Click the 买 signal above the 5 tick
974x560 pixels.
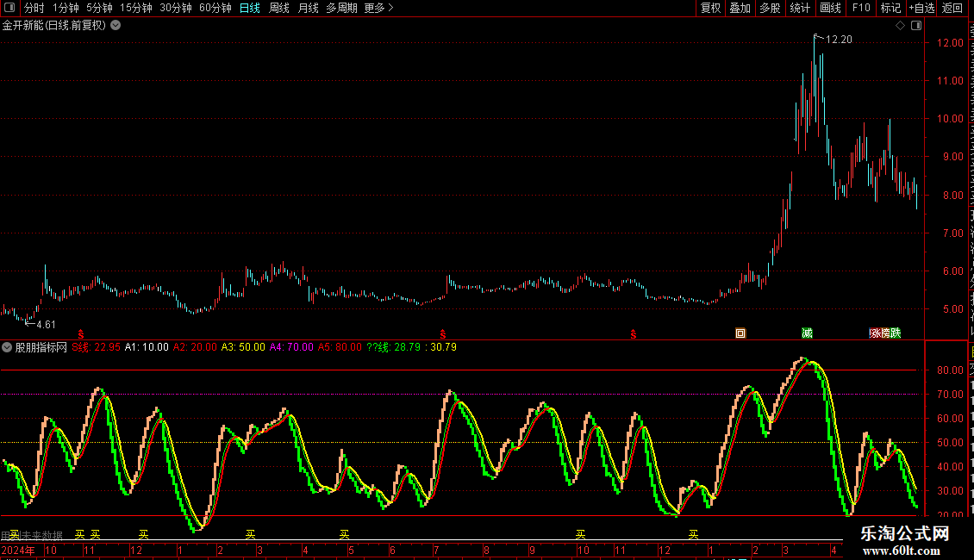(344, 534)
